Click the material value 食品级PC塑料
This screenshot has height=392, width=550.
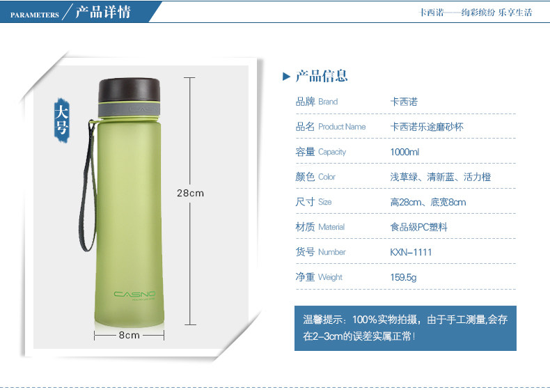click(419, 227)
